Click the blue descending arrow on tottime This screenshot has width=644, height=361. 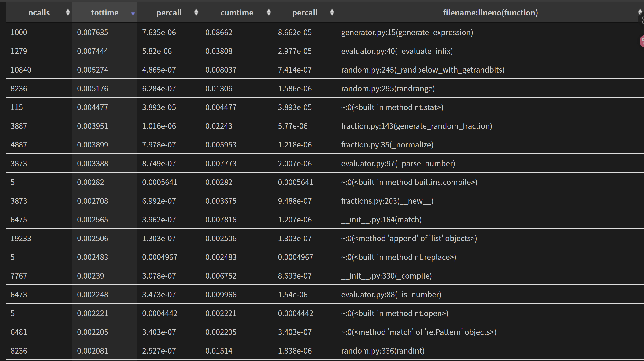[133, 14]
